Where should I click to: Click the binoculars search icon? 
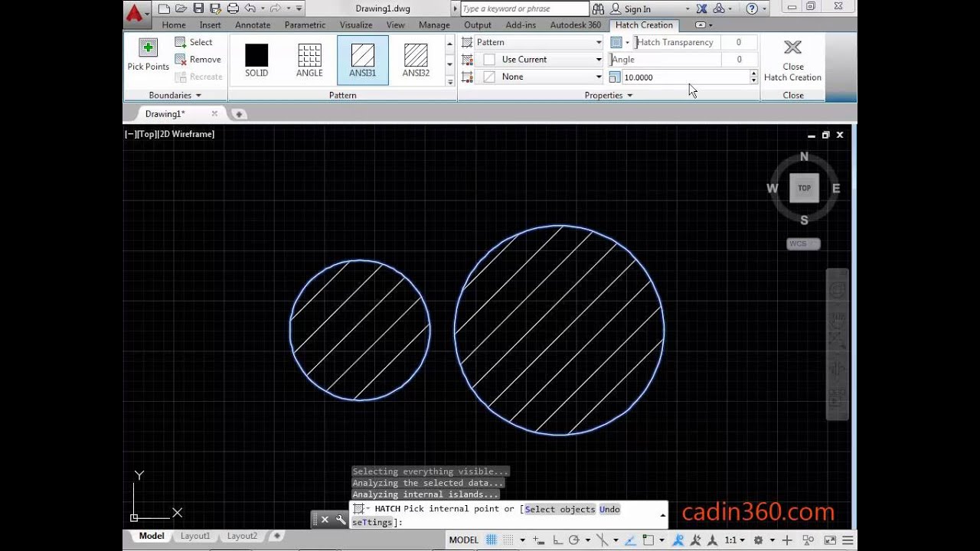(x=598, y=9)
